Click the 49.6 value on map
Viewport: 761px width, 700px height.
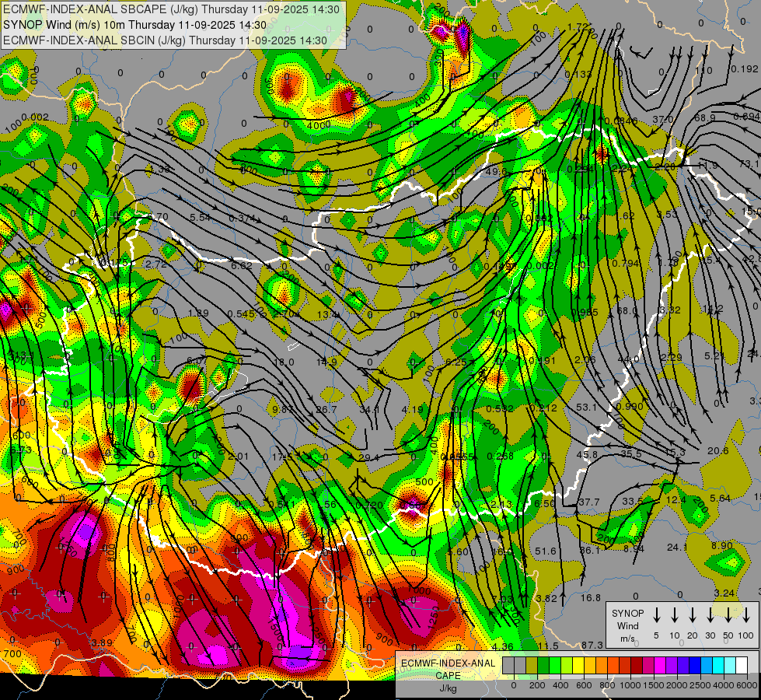[496, 171]
